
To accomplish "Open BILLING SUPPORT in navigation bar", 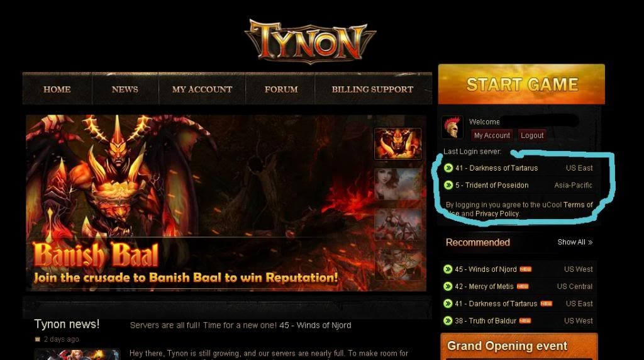I will pos(372,89).
